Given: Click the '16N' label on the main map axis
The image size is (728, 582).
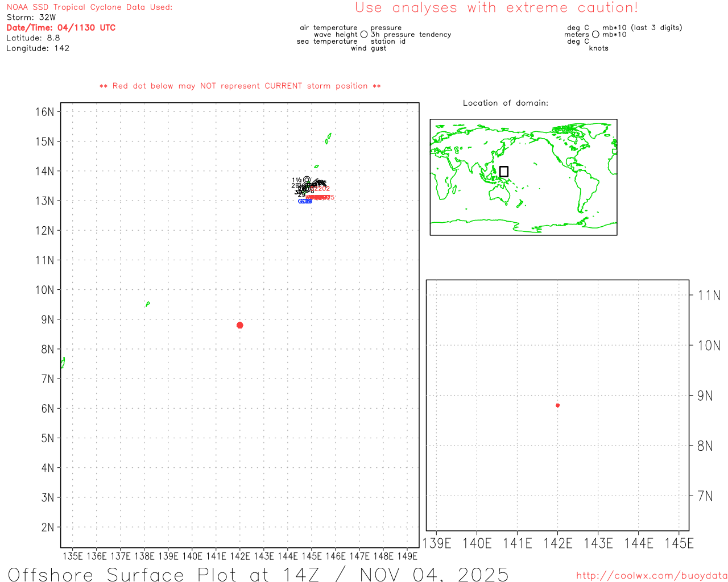Looking at the screenshot, I should [x=45, y=111].
